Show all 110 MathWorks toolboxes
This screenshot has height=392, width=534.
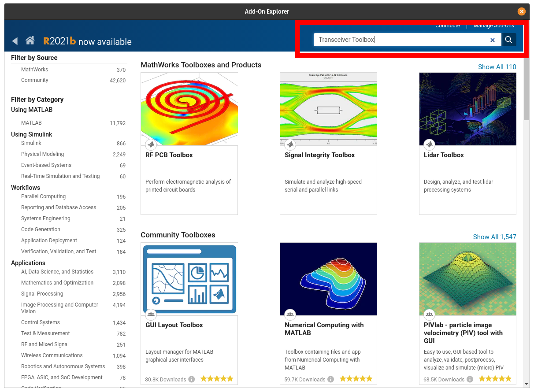click(x=497, y=67)
